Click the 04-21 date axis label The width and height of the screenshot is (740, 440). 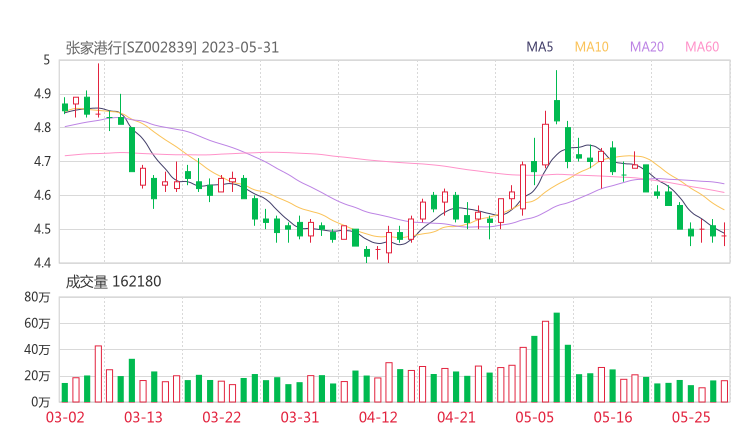pos(456,417)
